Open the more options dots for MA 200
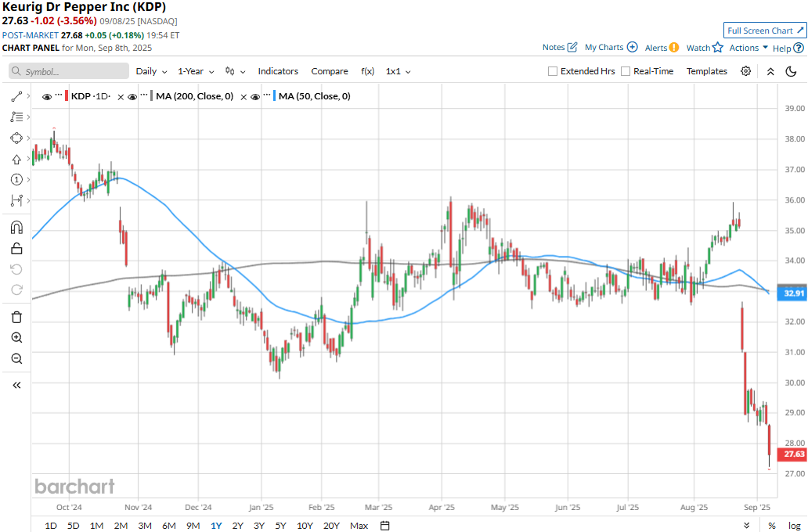 (144, 95)
